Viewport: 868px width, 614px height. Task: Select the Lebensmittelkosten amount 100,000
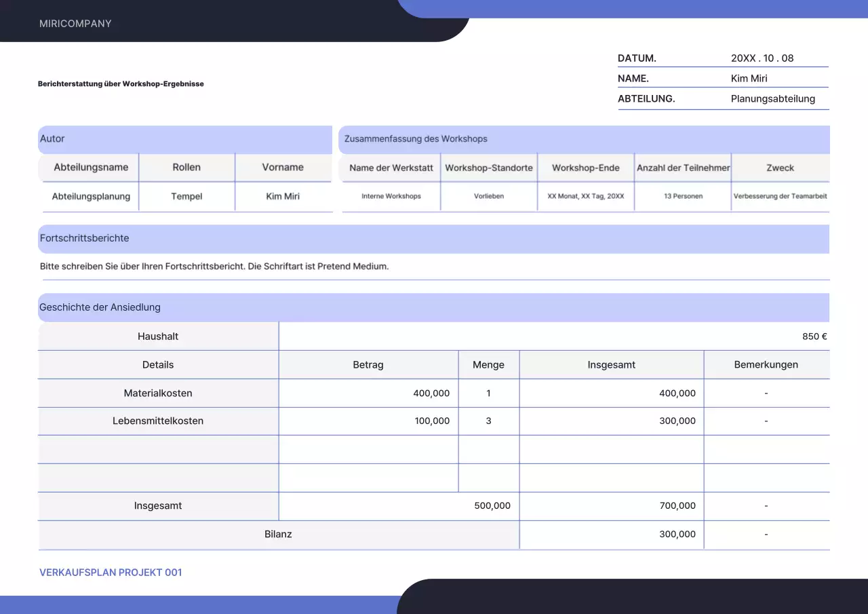pos(432,421)
